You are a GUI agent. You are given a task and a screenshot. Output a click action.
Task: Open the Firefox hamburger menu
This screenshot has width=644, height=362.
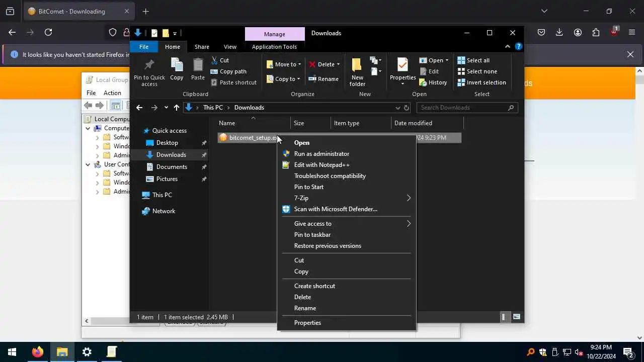pos(632,32)
